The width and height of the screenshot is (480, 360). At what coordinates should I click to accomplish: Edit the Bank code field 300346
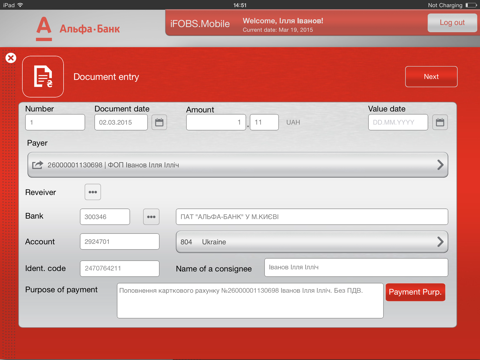point(105,217)
